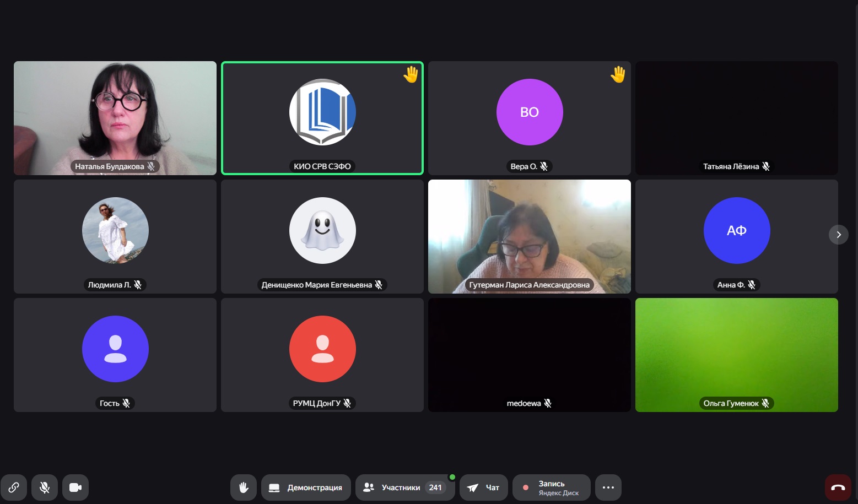Toggle the microphone mute button

point(45,487)
